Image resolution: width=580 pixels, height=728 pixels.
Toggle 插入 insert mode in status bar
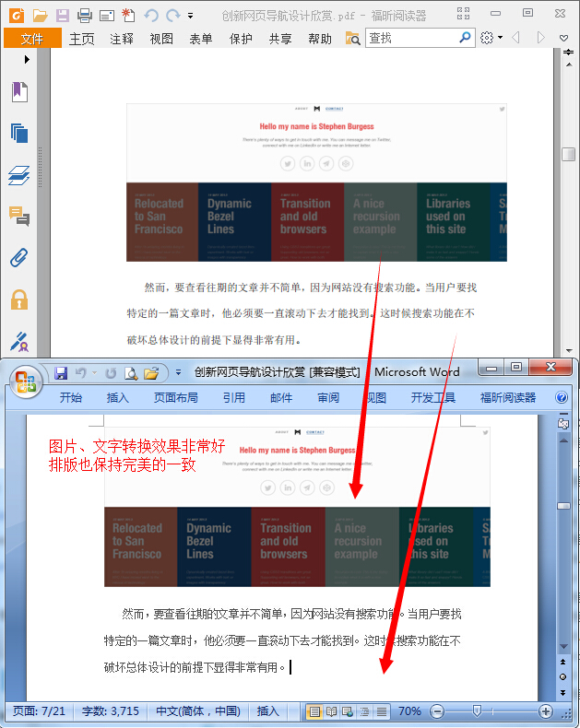coord(267,711)
